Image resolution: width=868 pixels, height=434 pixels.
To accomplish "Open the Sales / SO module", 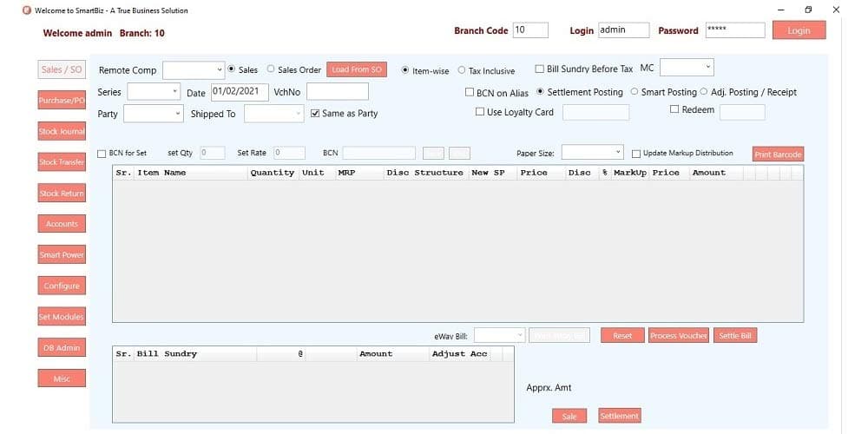I will click(62, 69).
